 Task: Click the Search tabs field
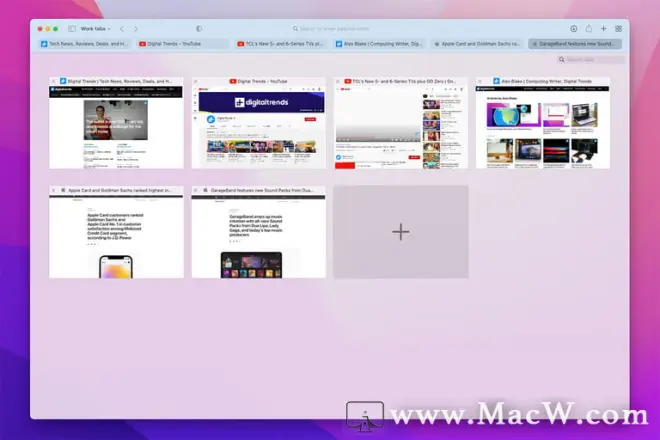tap(590, 60)
